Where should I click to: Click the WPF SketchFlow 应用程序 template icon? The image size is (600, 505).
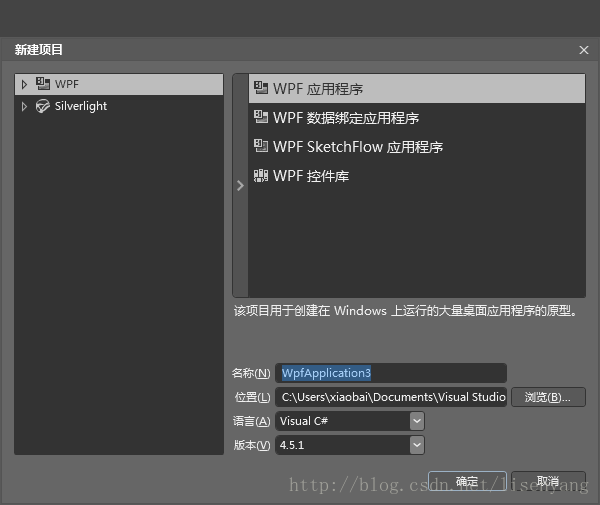coord(261,146)
